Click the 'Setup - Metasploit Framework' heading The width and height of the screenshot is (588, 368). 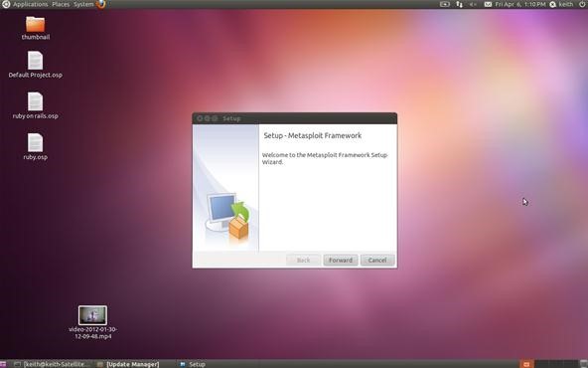(312, 135)
